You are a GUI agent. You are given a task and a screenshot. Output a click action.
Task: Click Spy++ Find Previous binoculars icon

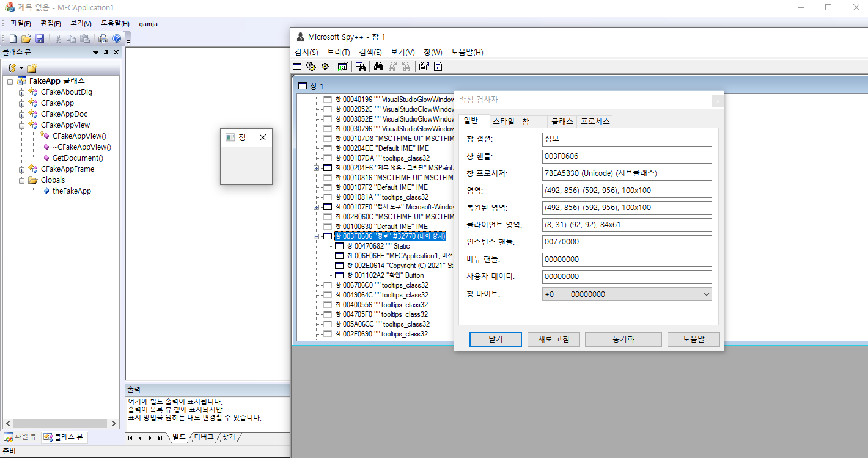[x=406, y=66]
